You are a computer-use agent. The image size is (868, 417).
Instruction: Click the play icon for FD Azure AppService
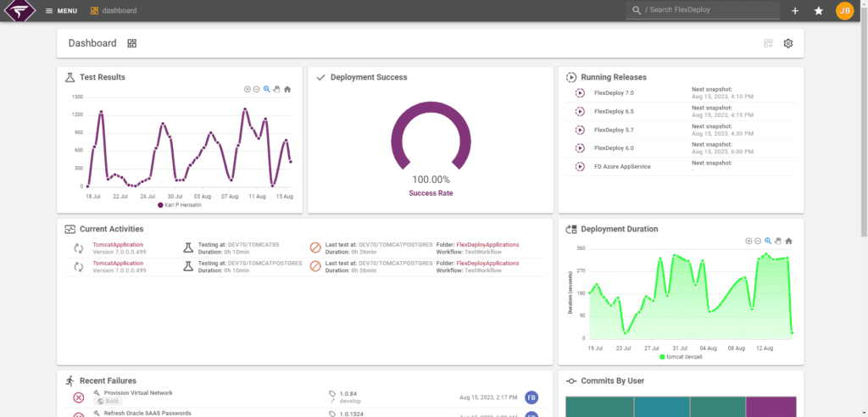580,166
